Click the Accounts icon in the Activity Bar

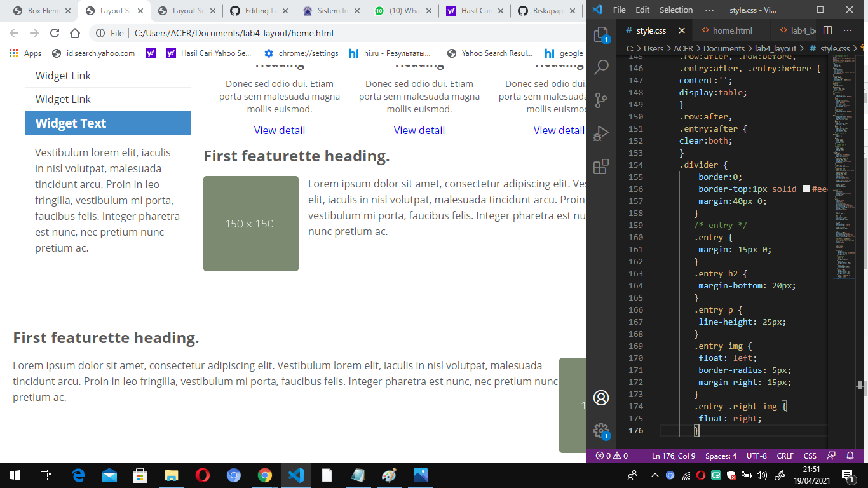click(x=601, y=397)
